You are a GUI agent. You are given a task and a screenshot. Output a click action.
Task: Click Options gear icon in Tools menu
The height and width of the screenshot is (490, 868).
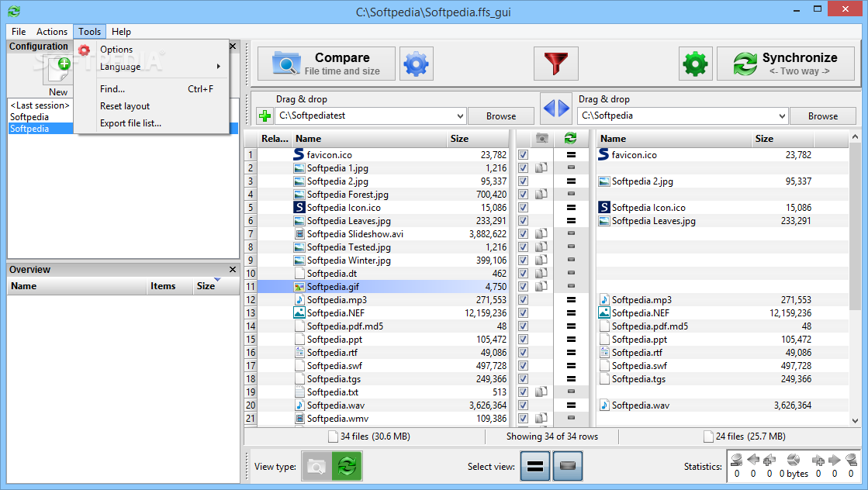pos(84,50)
